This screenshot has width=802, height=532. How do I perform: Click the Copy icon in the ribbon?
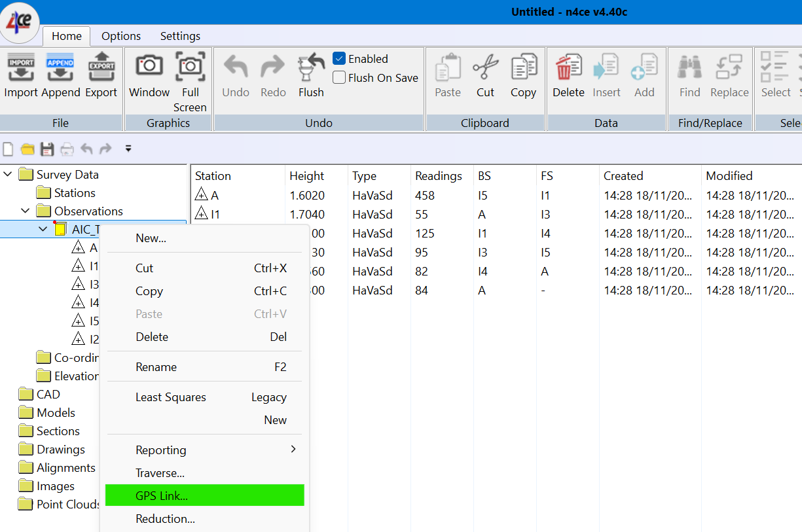pos(524,66)
